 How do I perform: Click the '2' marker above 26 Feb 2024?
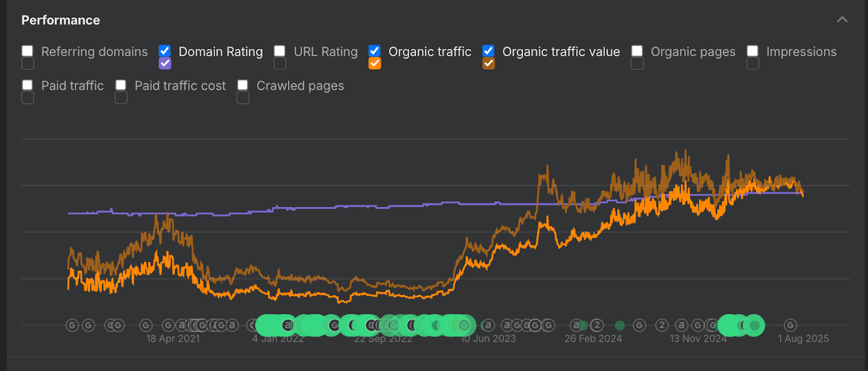[x=597, y=325]
